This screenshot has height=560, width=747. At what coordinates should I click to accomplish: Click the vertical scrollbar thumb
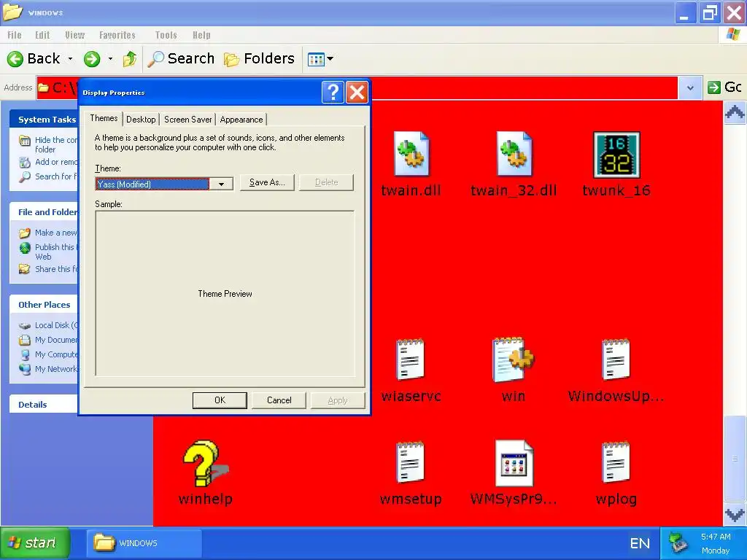735,459
